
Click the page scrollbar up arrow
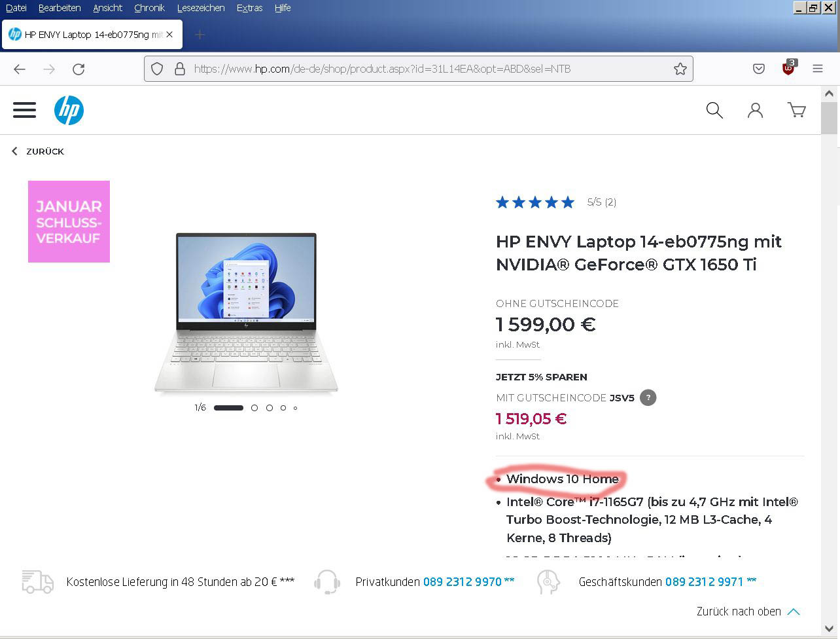pos(830,94)
